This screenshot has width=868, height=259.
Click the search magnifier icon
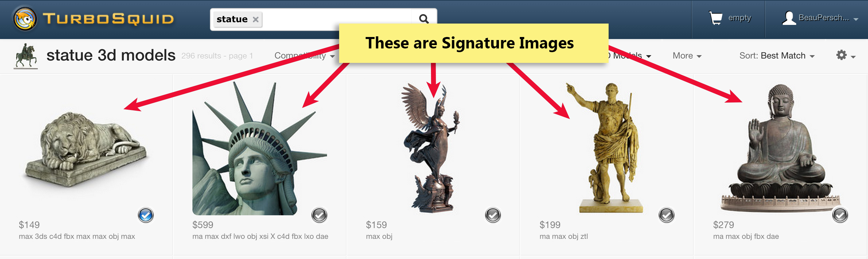point(424,19)
